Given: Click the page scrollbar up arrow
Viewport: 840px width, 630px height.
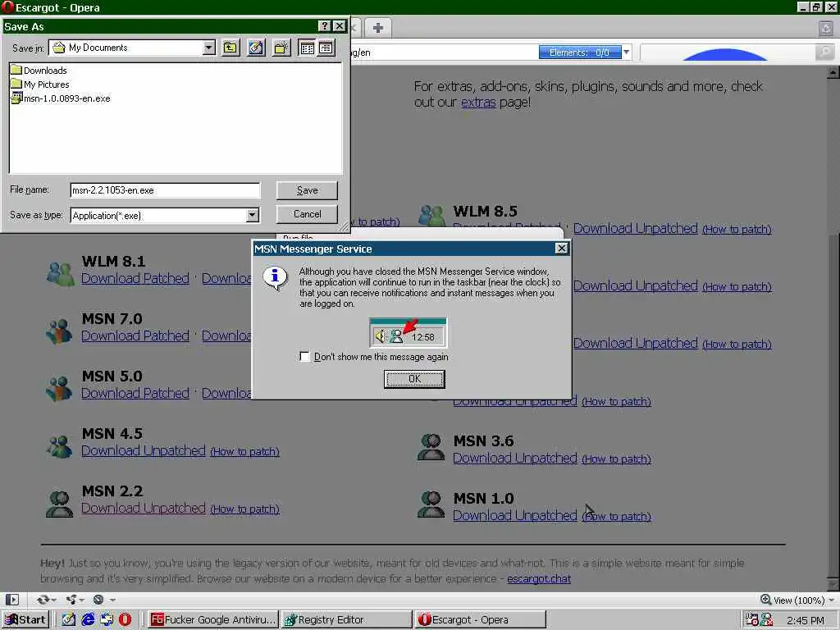Looking at the screenshot, I should (x=833, y=72).
